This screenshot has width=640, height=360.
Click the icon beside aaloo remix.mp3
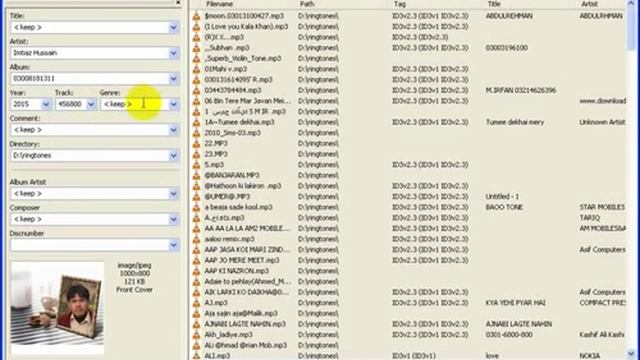[x=196, y=239]
